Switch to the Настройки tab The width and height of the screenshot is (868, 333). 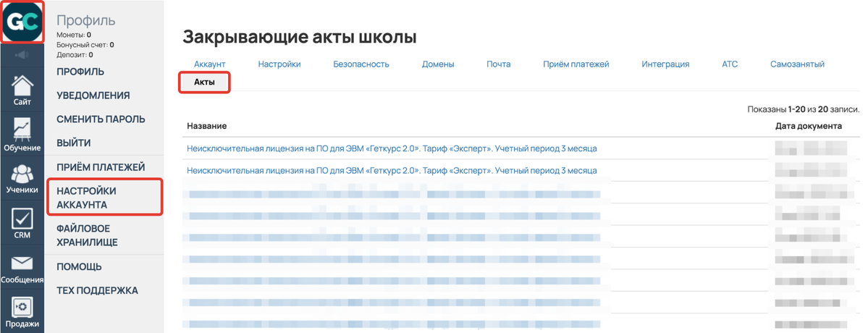tap(279, 64)
